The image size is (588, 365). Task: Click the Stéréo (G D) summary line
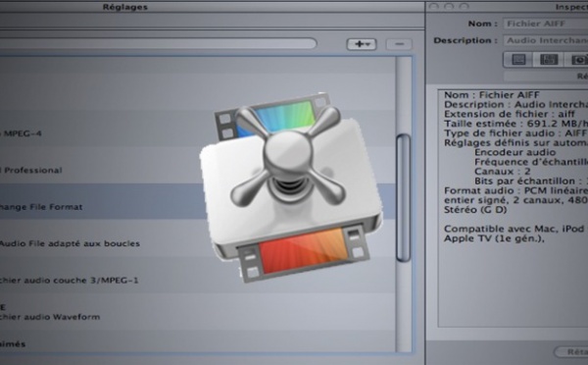475,210
